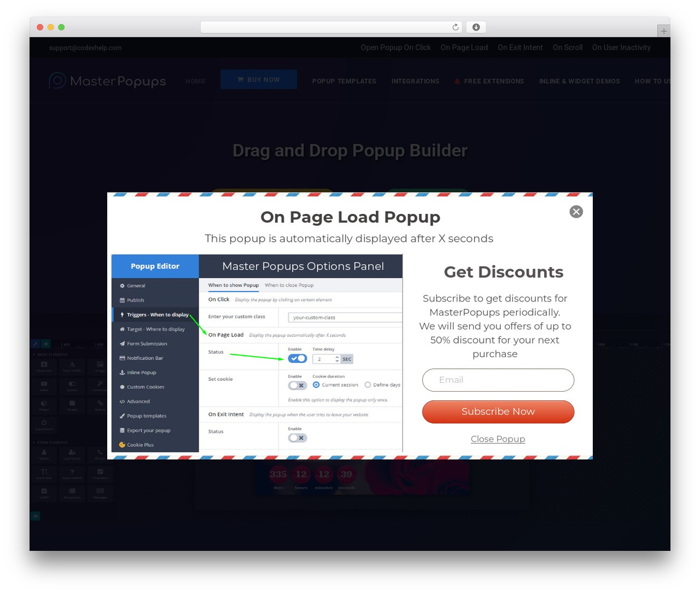Click the your-custom-class text field
The width and height of the screenshot is (700, 593).
[x=345, y=317]
